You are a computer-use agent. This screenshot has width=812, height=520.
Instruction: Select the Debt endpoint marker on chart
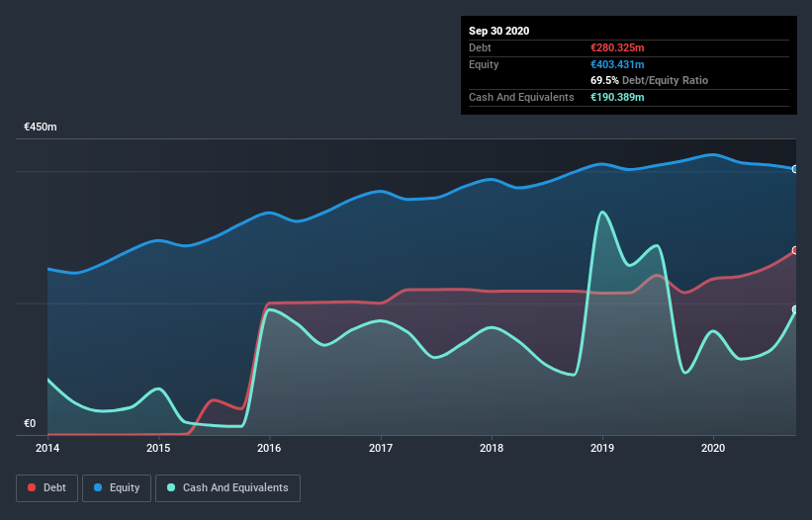tap(795, 250)
